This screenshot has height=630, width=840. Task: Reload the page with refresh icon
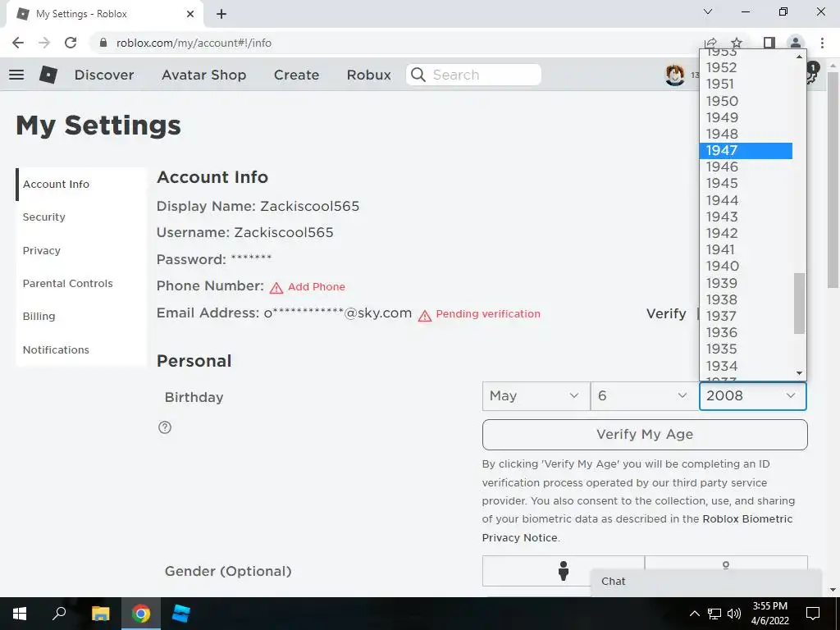pos(71,43)
